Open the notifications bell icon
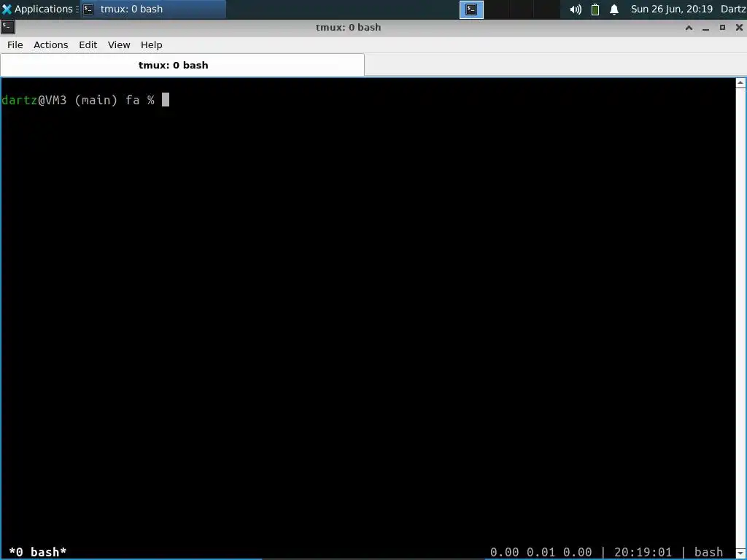This screenshot has height=560, width=747. pyautogui.click(x=614, y=9)
